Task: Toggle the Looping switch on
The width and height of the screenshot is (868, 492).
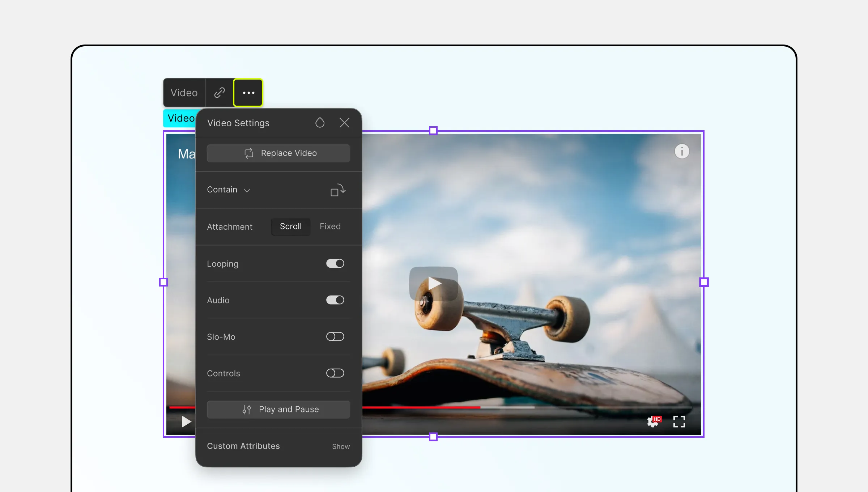Action: [336, 264]
